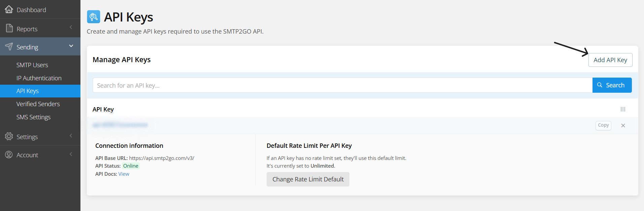Open the API Docs View link

pyautogui.click(x=124, y=174)
